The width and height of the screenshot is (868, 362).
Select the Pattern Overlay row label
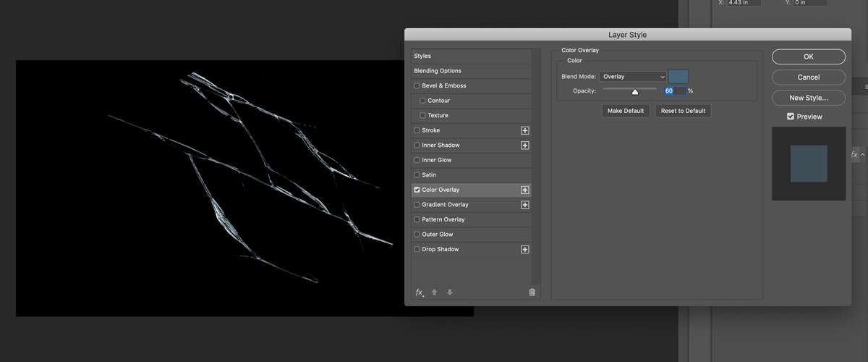[443, 219]
